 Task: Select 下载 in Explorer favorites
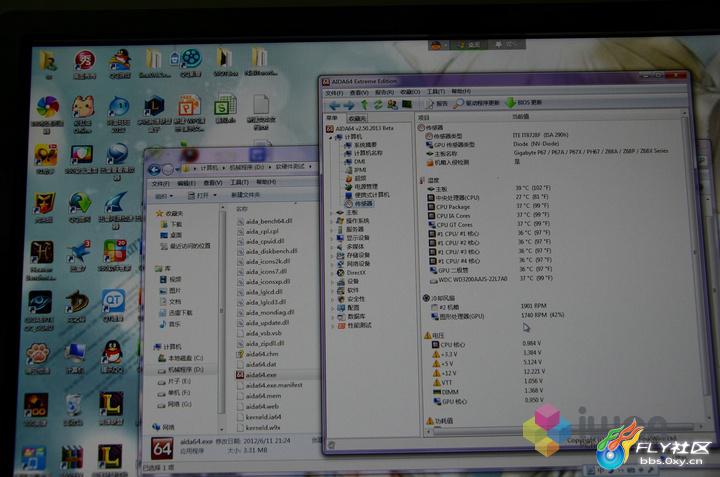[171, 224]
